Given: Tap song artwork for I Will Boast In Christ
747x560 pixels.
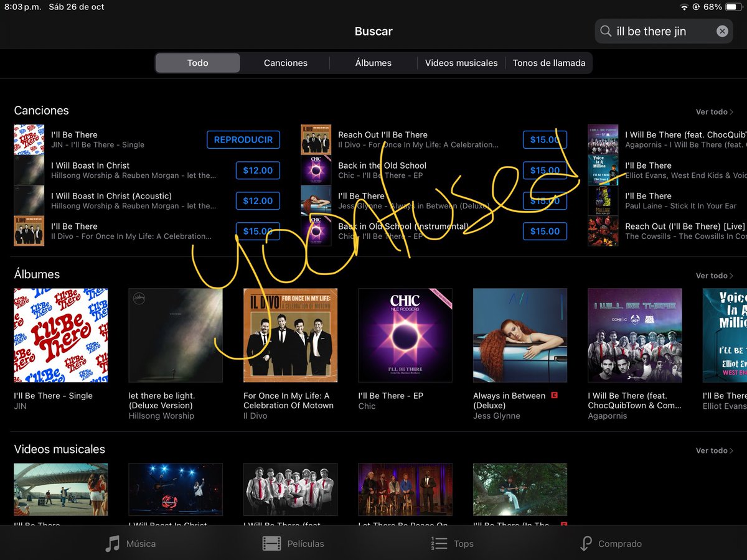Looking at the screenshot, I should [29, 170].
